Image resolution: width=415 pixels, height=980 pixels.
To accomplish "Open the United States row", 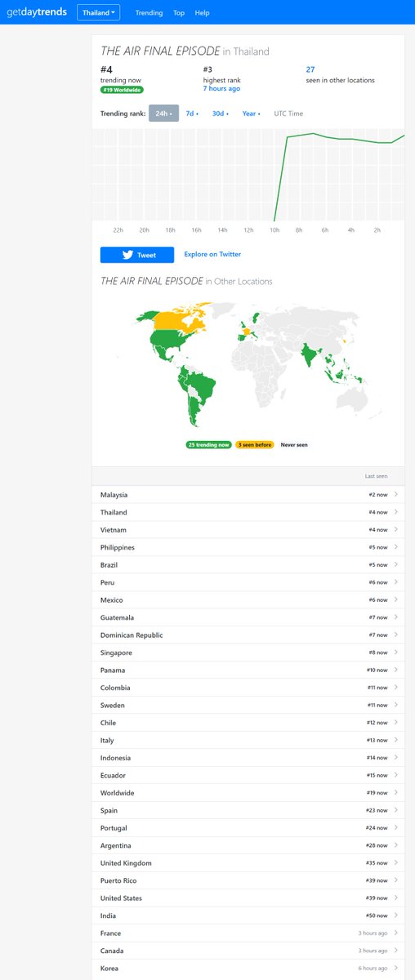I will point(248,898).
